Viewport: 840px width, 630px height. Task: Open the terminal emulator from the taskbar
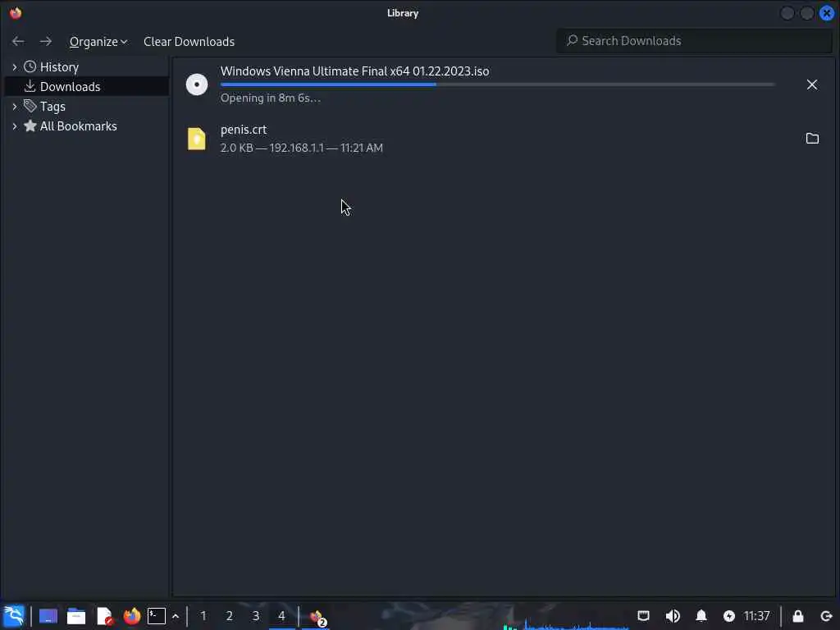(157, 616)
